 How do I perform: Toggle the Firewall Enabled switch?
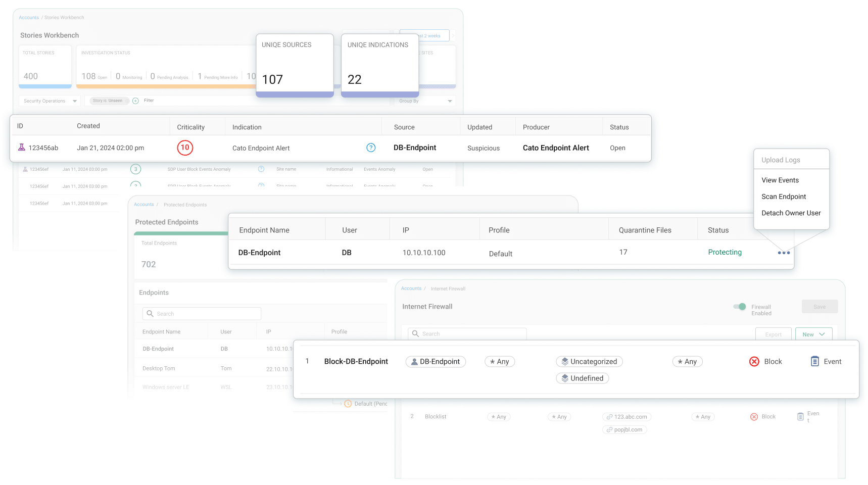pos(740,307)
